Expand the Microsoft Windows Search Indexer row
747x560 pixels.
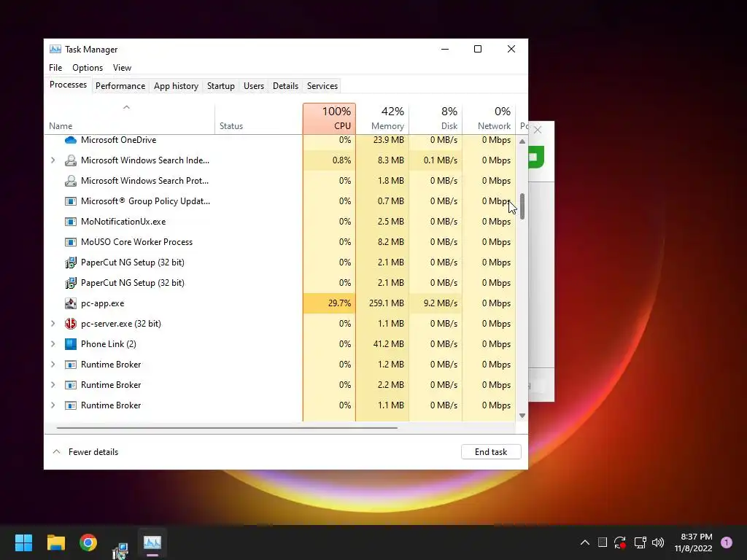coord(53,160)
